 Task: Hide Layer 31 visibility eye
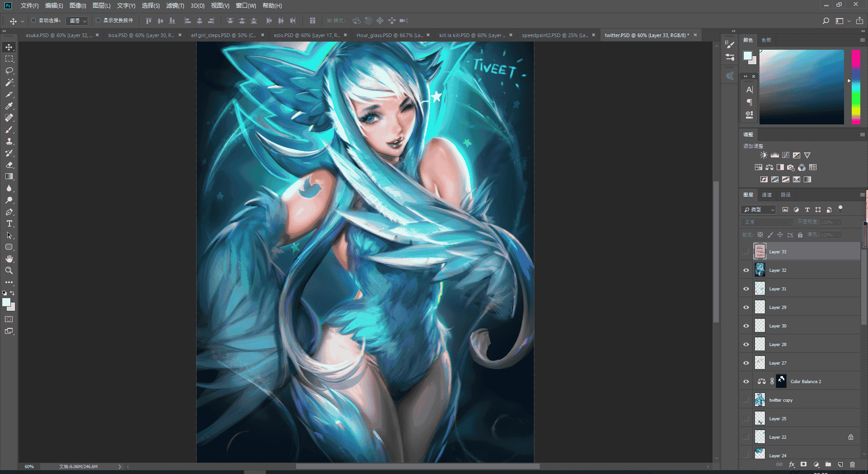pos(746,289)
